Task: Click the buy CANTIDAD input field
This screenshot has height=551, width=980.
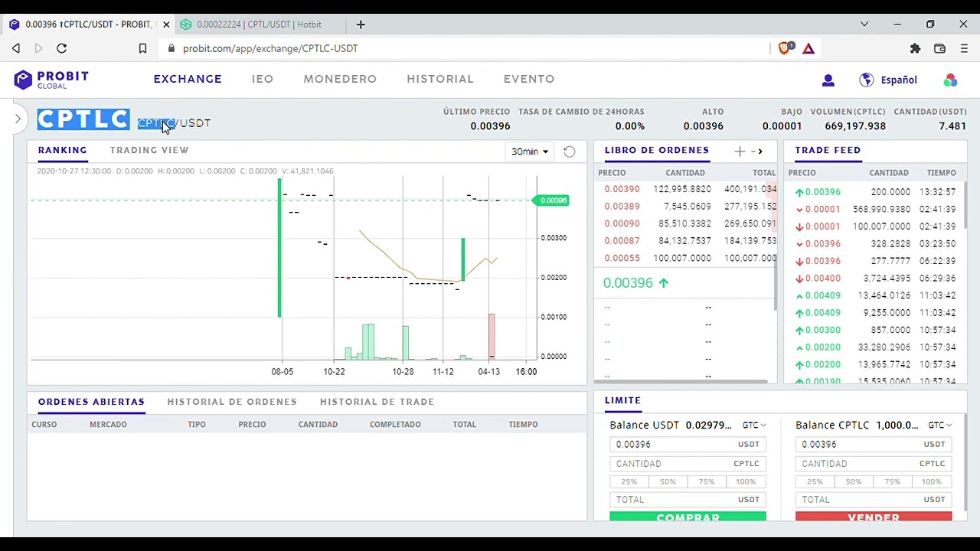Action: (x=688, y=464)
